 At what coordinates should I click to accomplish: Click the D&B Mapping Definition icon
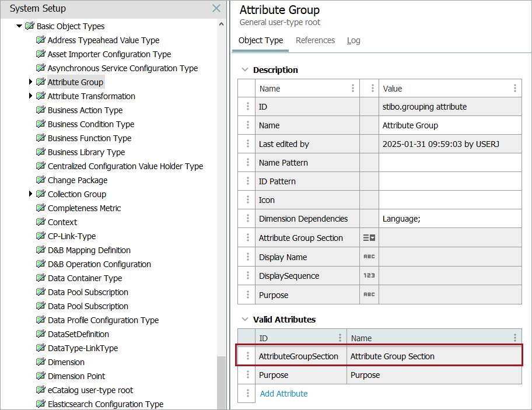pyautogui.click(x=41, y=250)
